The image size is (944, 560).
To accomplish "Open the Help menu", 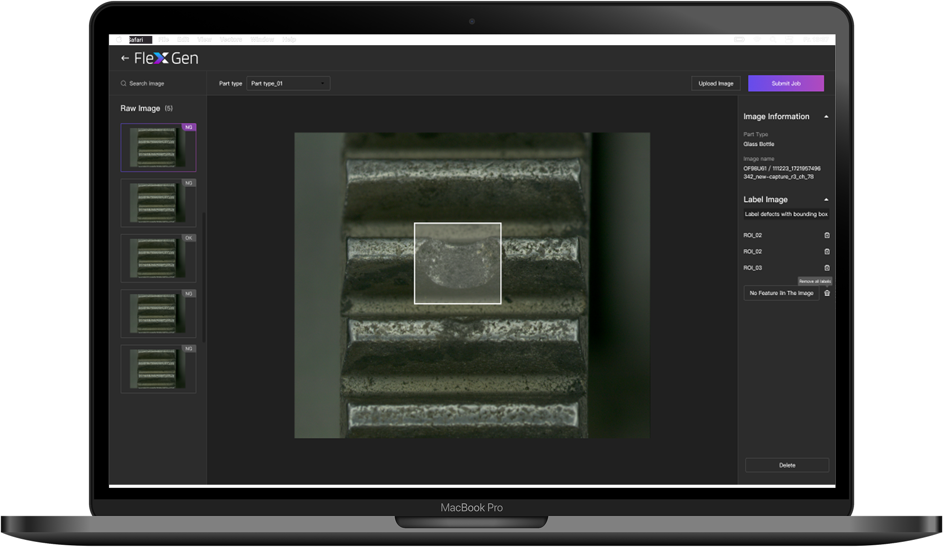I will point(289,39).
